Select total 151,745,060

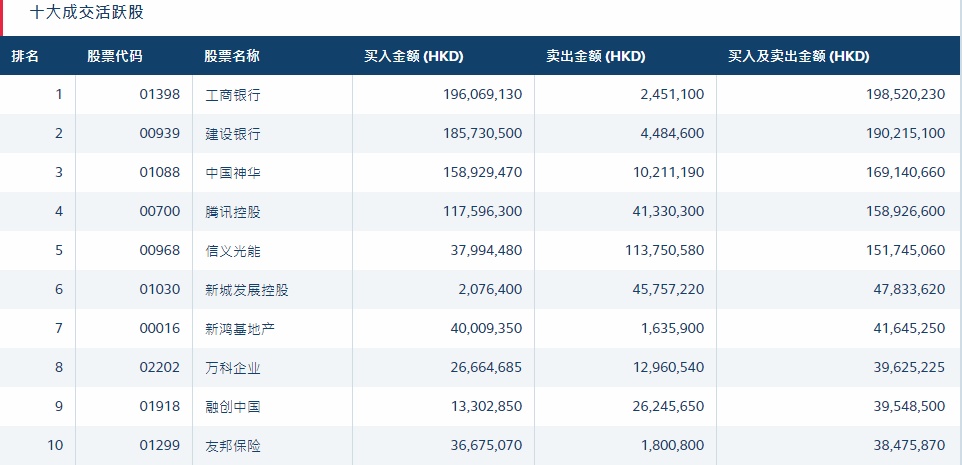pyautogui.click(x=905, y=250)
